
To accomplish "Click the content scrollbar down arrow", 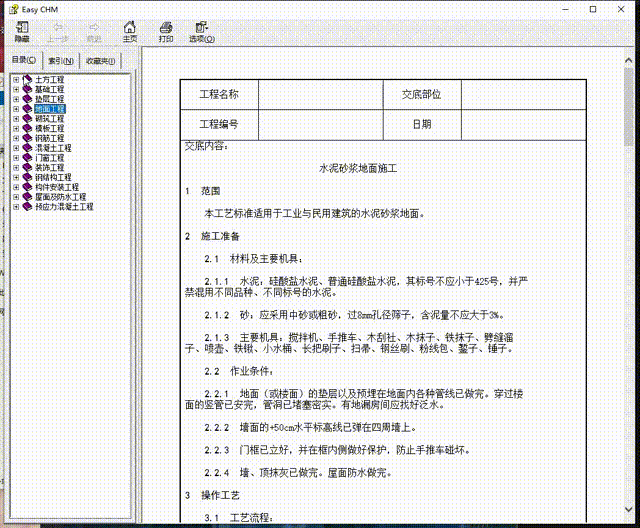I will [x=629, y=509].
